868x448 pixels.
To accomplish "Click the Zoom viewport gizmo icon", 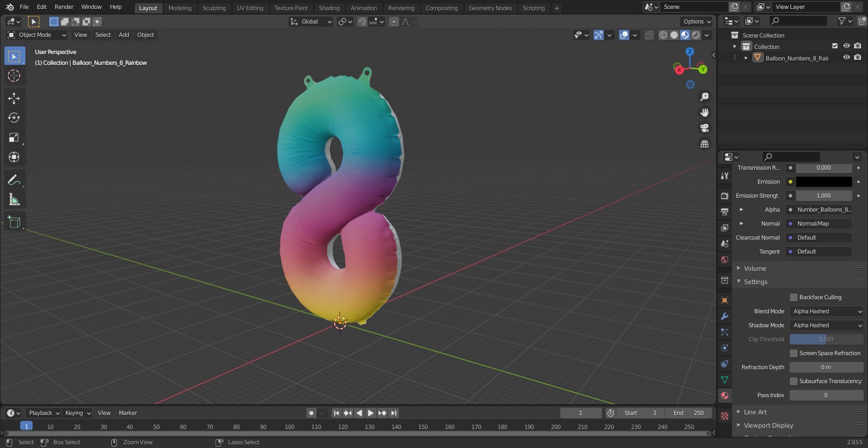I will tap(705, 97).
